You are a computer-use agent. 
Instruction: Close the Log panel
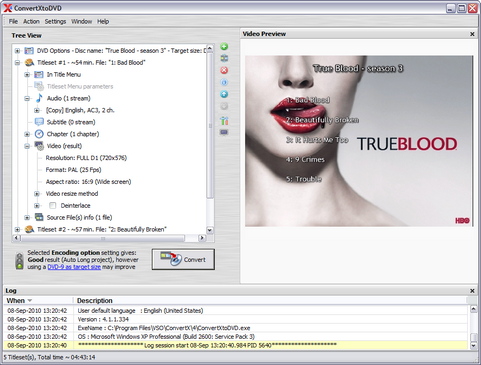coord(472,291)
